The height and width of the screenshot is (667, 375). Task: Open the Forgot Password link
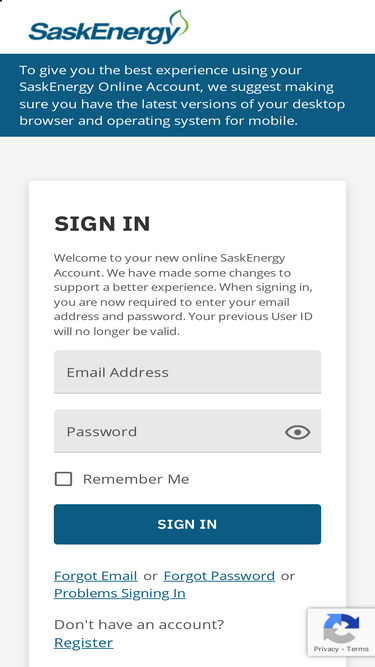(219, 576)
